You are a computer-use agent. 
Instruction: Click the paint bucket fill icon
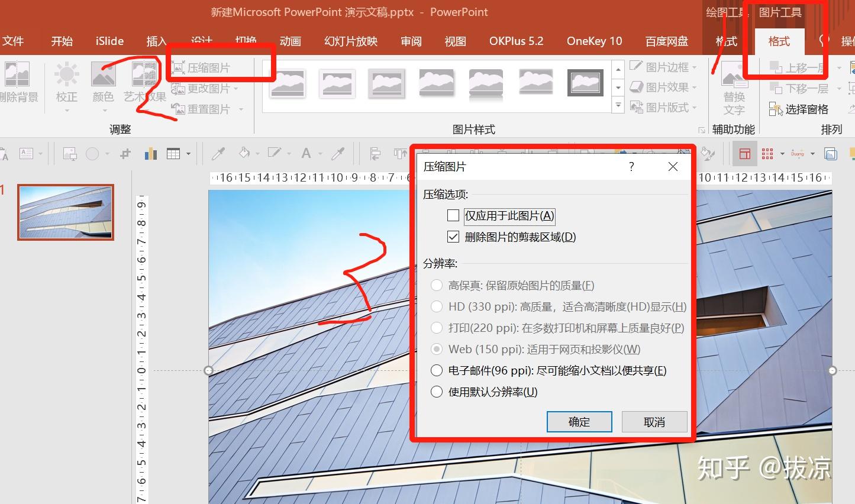244,153
